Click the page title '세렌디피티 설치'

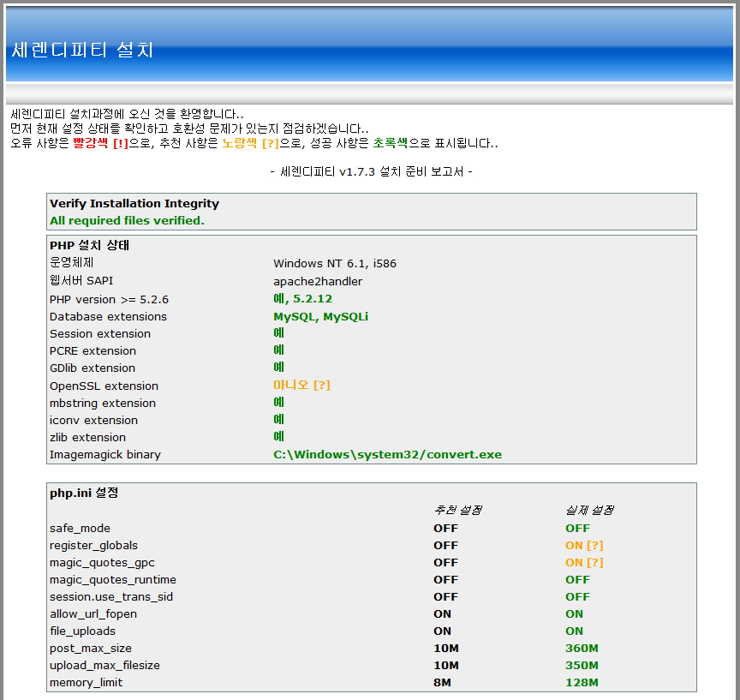[x=82, y=50]
